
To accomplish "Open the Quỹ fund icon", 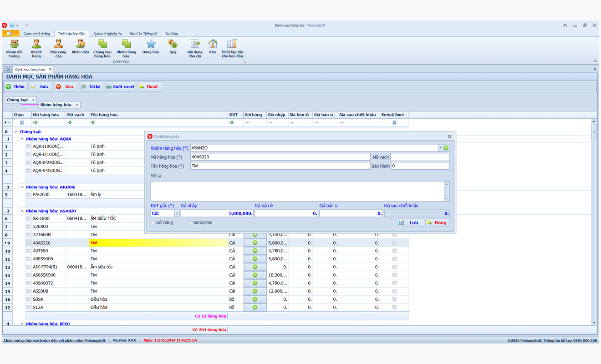I will tap(173, 47).
